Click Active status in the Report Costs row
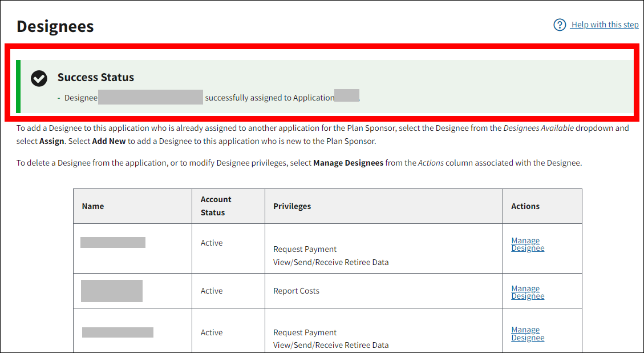Image resolution: width=644 pixels, height=353 pixels. pos(212,291)
